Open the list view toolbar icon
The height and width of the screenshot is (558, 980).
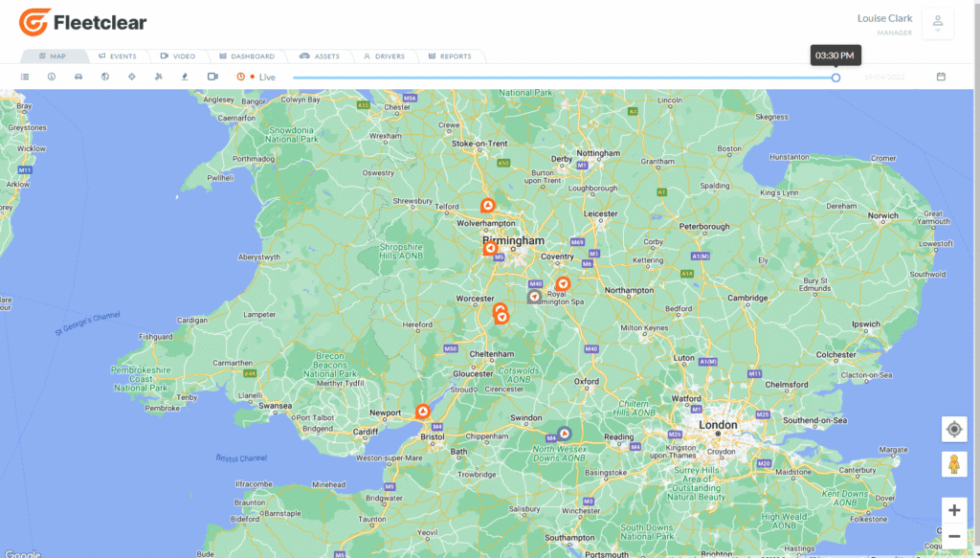click(25, 77)
